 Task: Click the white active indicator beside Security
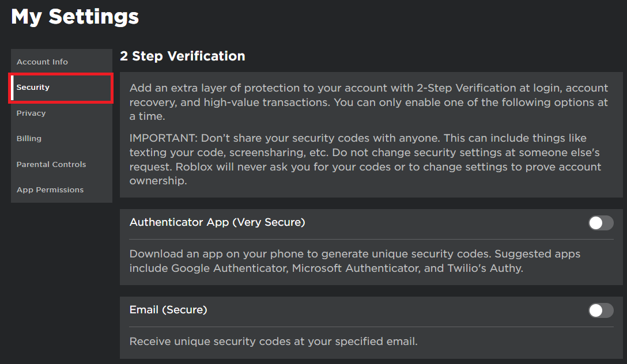point(12,88)
